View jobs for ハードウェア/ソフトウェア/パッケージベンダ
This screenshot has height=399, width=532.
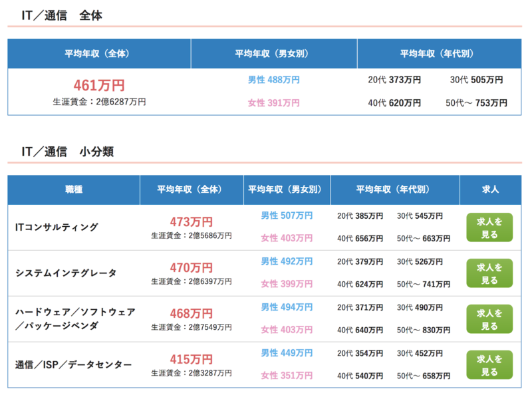pos(489,319)
